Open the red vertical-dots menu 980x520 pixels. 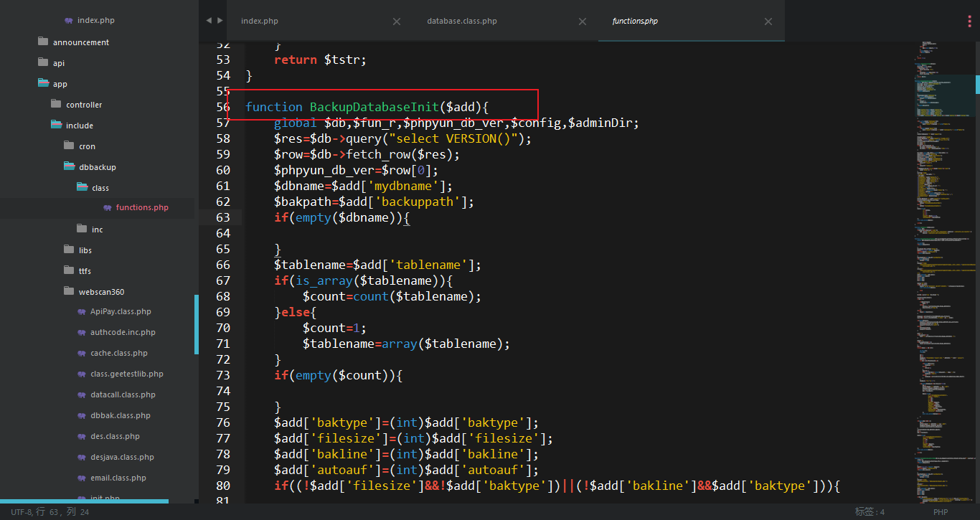969,21
